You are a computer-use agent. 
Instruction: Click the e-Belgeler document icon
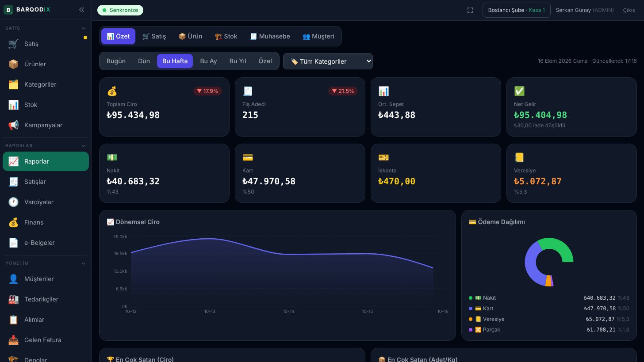tap(13, 243)
